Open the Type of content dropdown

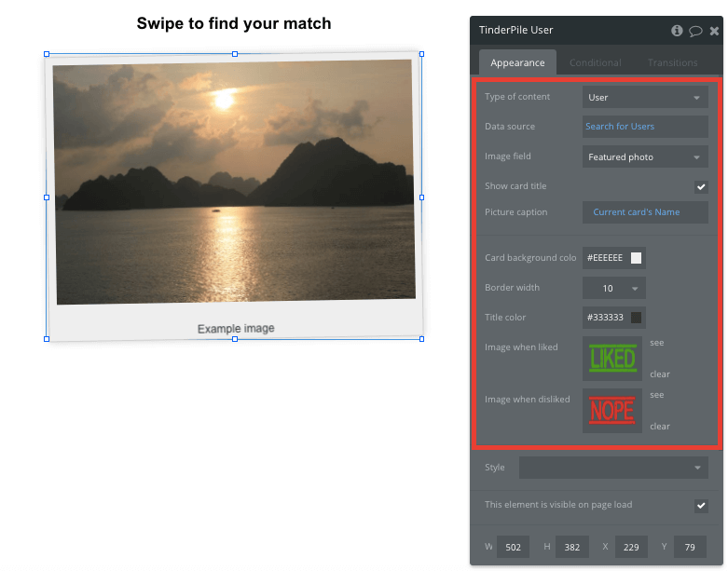[645, 98]
